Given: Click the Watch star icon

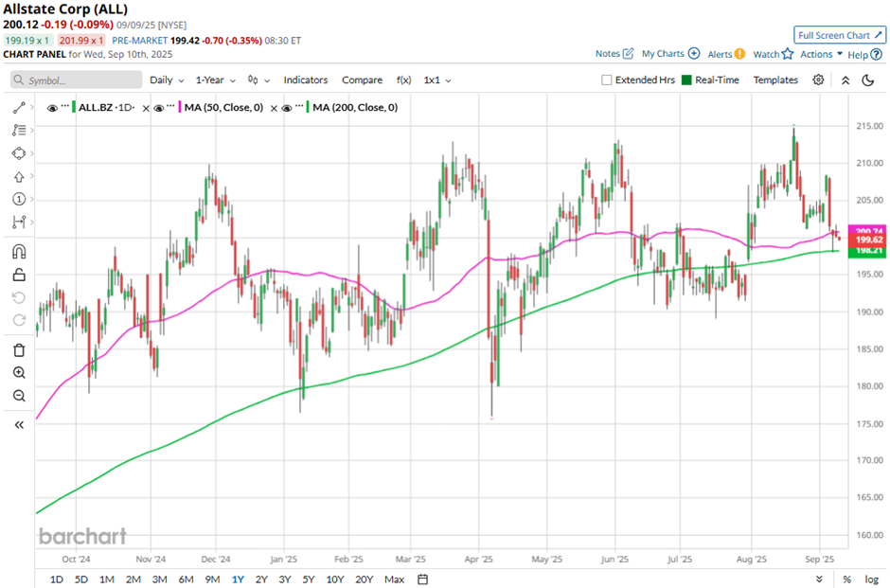Looking at the screenshot, I should click(787, 54).
